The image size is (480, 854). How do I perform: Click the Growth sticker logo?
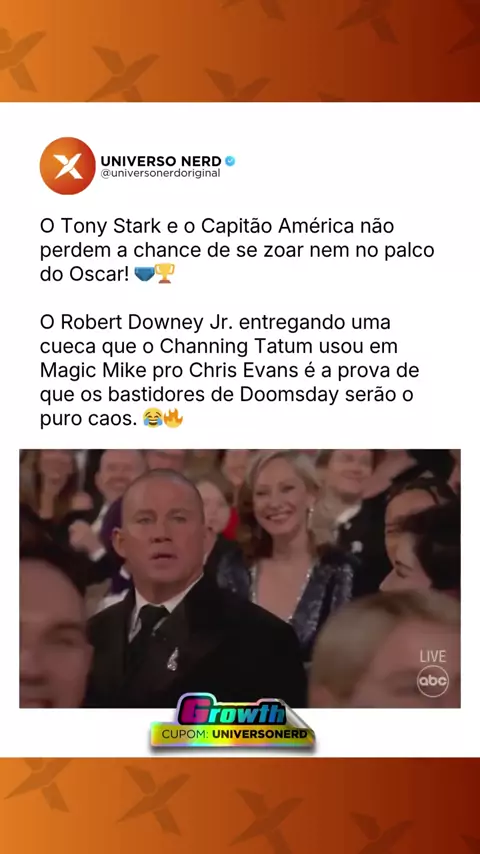pyautogui.click(x=233, y=711)
